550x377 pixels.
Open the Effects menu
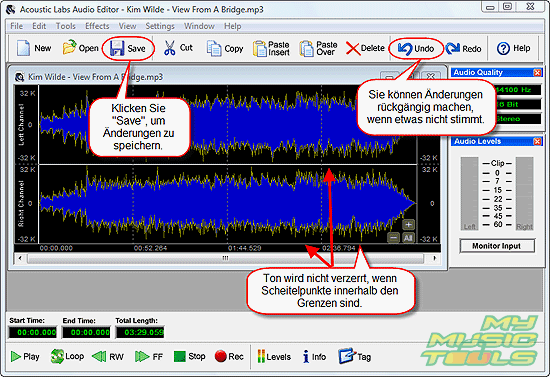point(97,26)
